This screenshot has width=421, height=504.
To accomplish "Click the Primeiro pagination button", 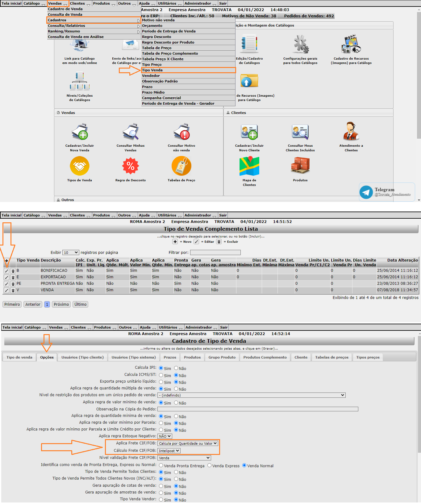I will pyautogui.click(x=12, y=304).
